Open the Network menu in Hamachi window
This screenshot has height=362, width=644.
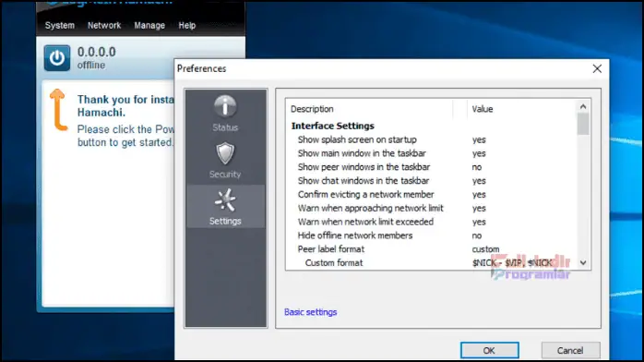(x=104, y=26)
